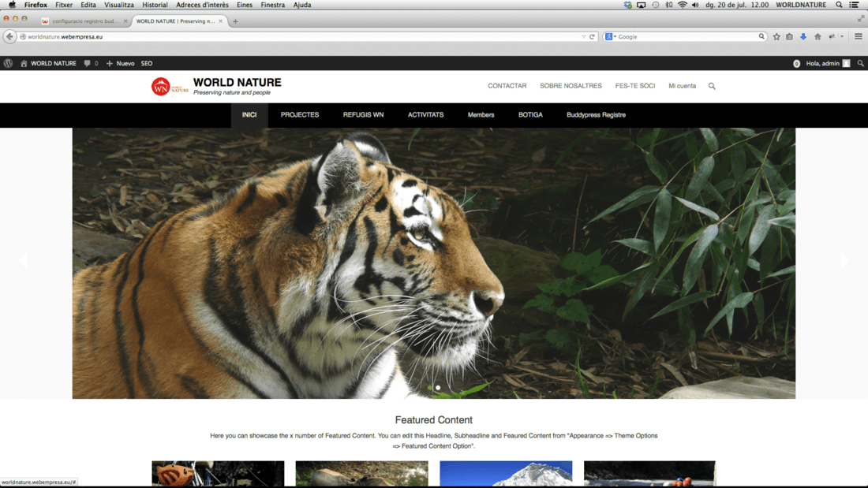
Task: Open Buddypress Registre page
Action: coord(597,115)
